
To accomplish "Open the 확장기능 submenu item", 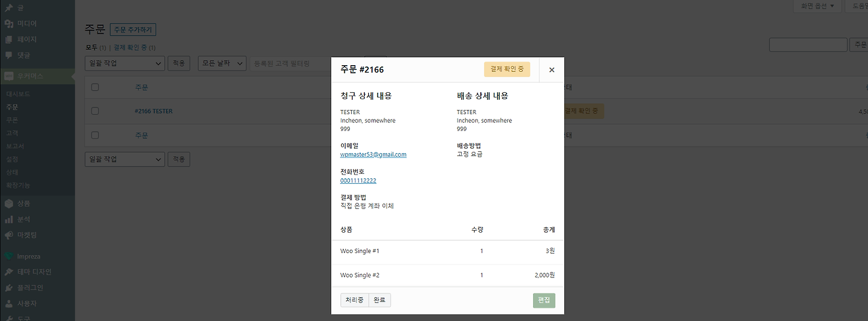I will [18, 185].
